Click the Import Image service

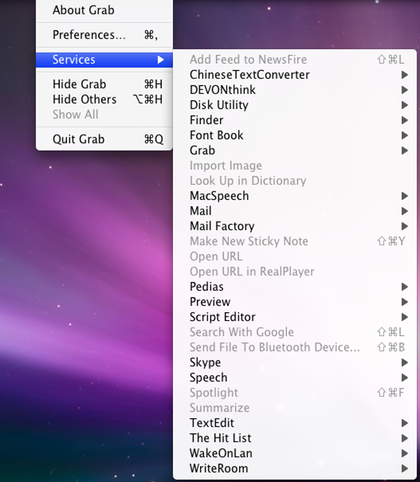tap(295, 166)
